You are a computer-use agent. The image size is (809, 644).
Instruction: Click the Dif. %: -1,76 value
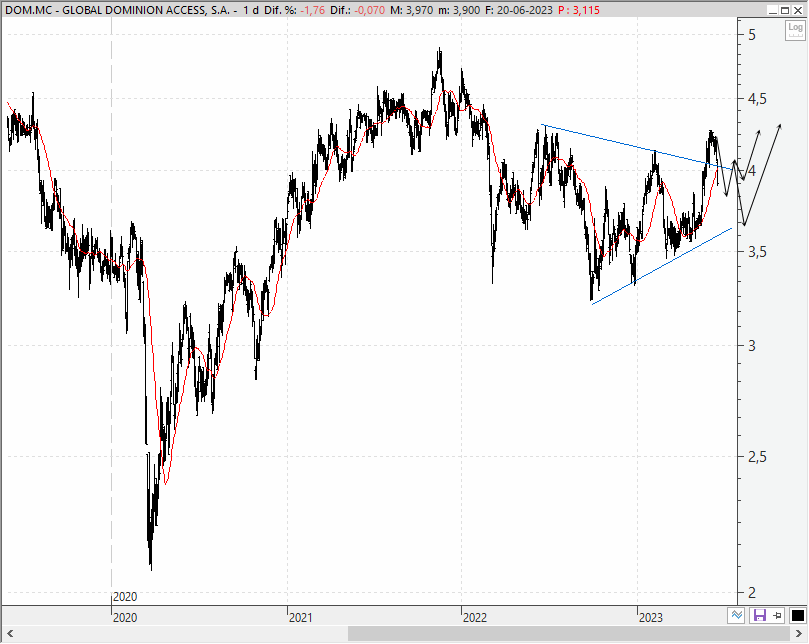[295, 10]
